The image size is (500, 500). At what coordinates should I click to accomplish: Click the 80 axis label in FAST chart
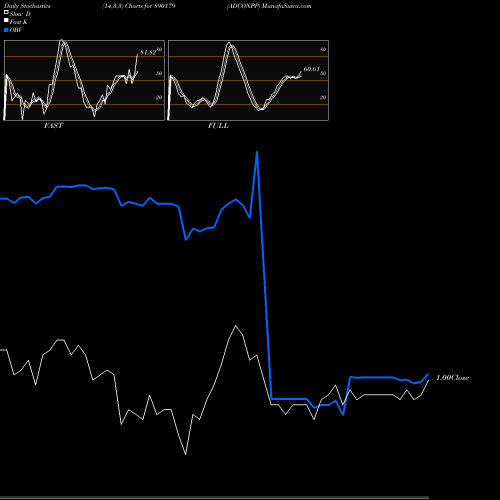click(159, 49)
